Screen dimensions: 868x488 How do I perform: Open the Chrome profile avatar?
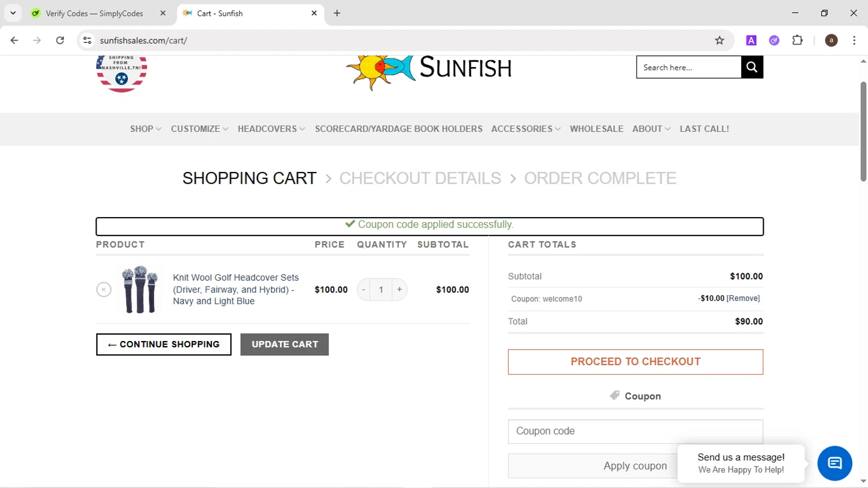pyautogui.click(x=831, y=41)
